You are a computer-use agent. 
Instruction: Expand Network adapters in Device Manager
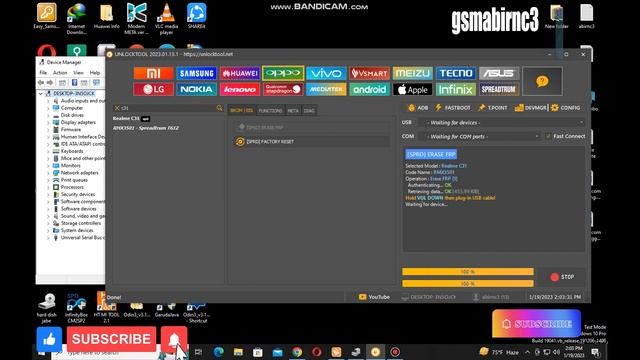point(48,173)
